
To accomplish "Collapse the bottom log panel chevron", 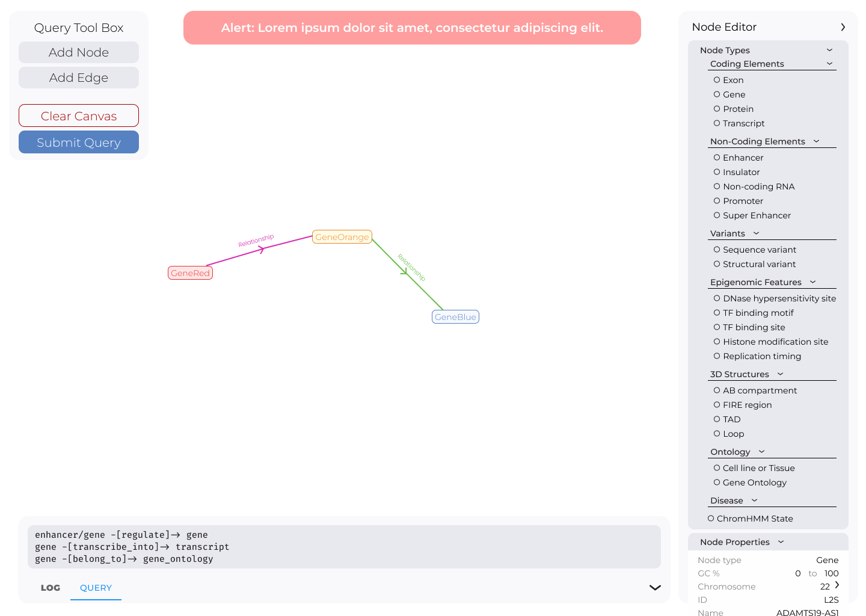I will pos(655,588).
